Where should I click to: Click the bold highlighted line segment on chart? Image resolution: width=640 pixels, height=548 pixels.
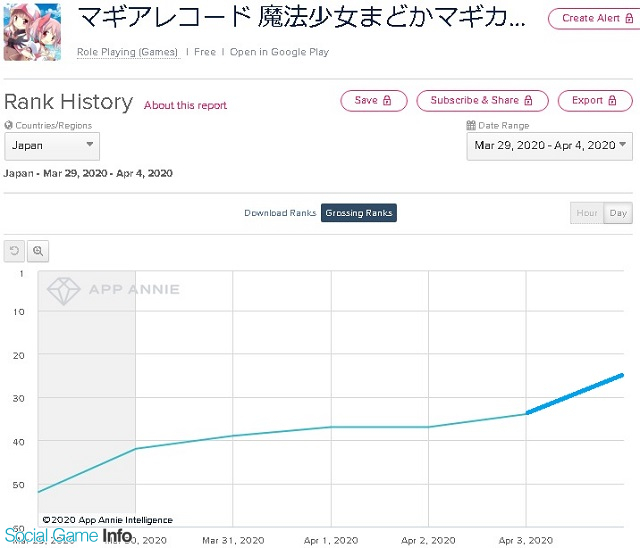click(575, 394)
